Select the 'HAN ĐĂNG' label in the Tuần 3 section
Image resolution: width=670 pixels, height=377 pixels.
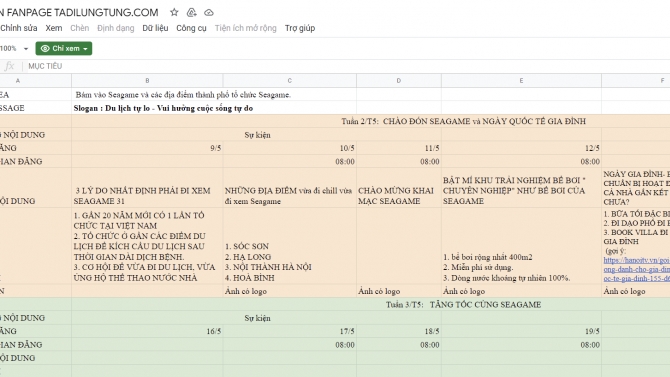36,345
